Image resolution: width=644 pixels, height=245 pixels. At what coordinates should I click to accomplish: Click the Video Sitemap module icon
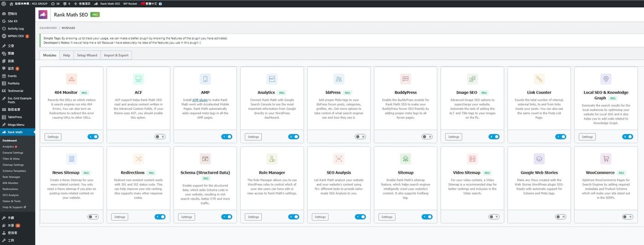472,159
